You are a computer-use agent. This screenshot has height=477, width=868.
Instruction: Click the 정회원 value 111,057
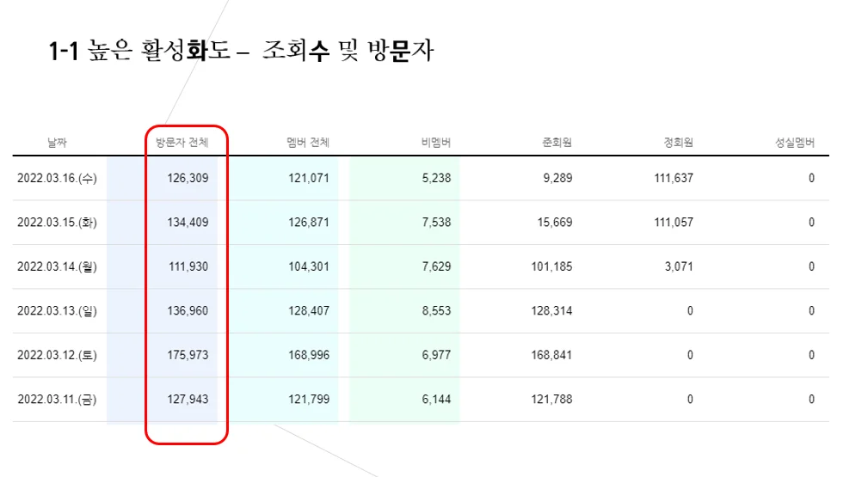(673, 223)
